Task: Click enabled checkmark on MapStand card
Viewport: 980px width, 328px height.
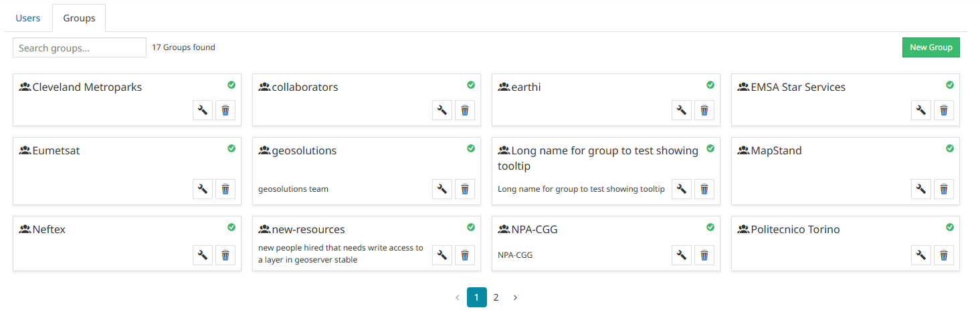Action: point(950,148)
